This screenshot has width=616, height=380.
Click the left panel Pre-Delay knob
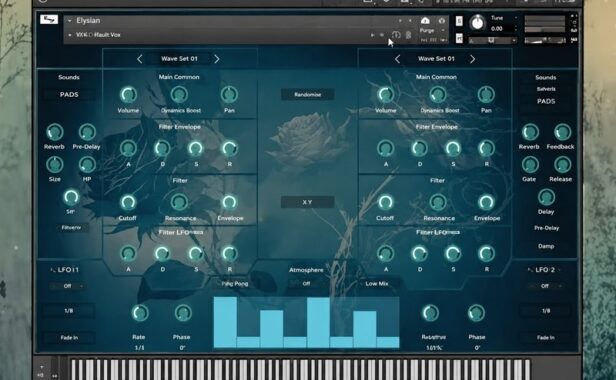click(x=87, y=132)
